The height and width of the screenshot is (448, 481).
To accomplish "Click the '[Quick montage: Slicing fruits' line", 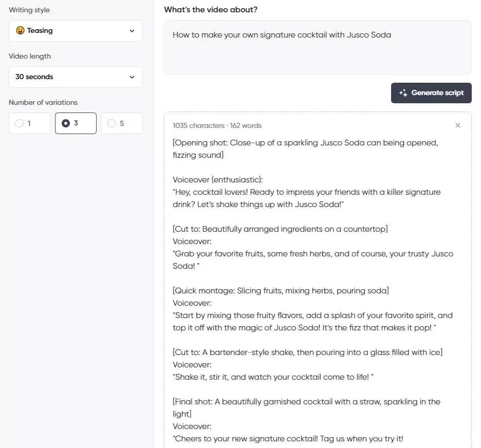I will pos(281,291).
